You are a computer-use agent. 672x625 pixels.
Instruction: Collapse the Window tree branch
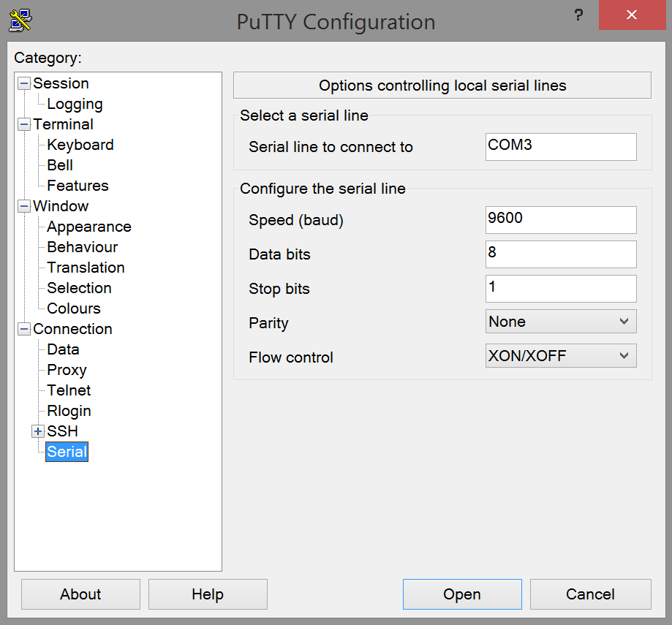pyautogui.click(x=24, y=206)
